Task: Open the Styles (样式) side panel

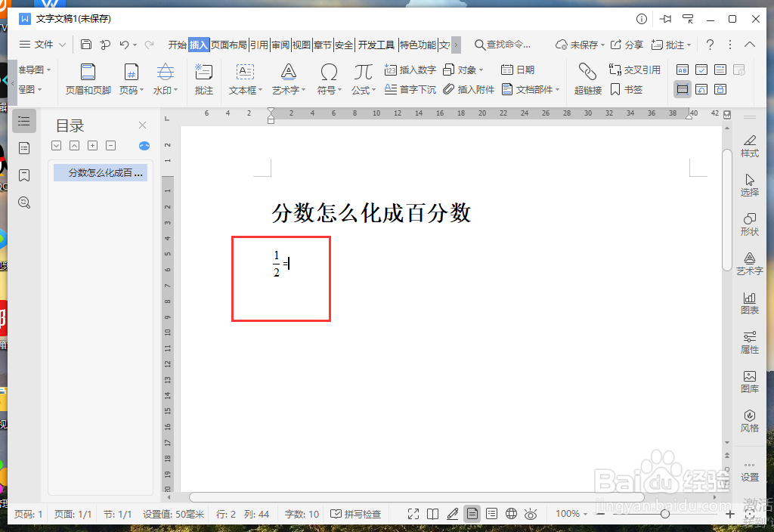Action: (x=749, y=146)
